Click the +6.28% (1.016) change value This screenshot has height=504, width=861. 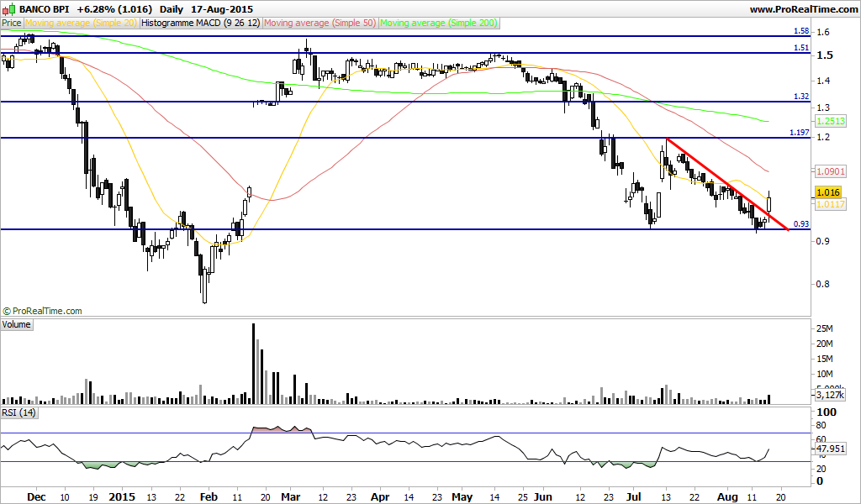tap(114, 9)
